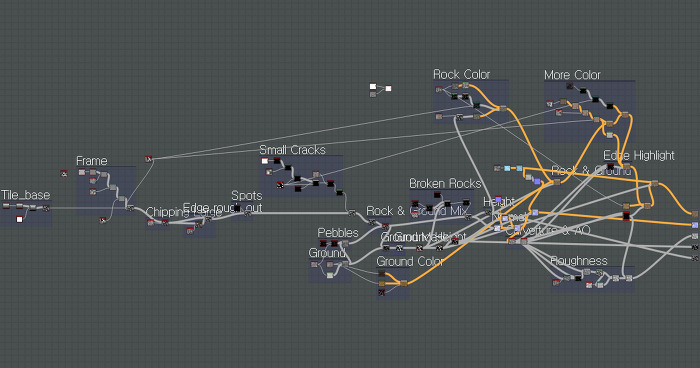Select the first node in the Frame frame
The image size is (700, 368).
click(82, 172)
